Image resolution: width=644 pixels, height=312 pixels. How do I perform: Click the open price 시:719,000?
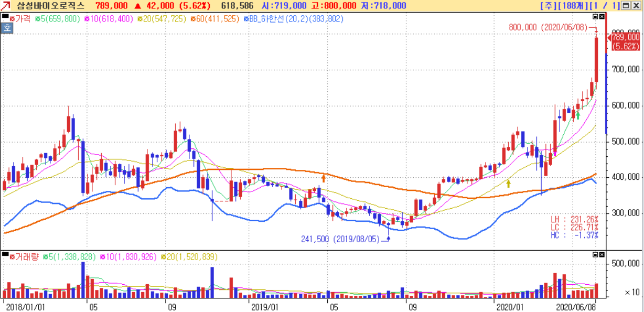[284, 6]
